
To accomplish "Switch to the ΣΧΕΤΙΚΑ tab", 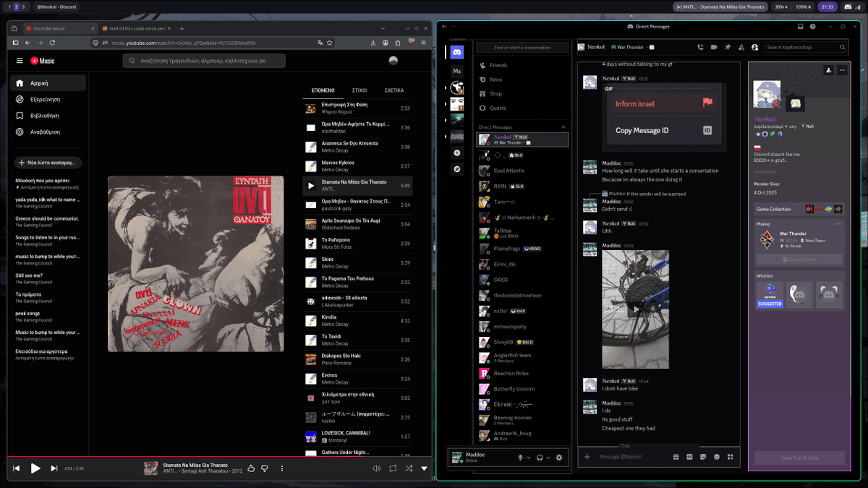I will (x=394, y=90).
